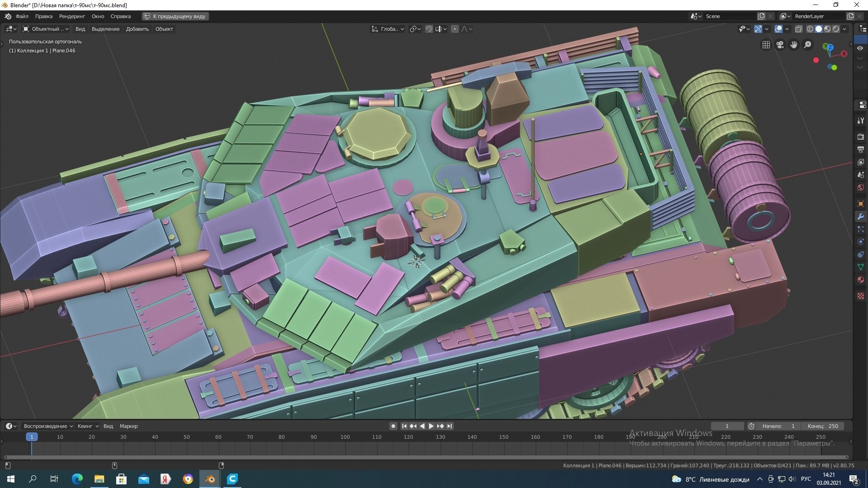Click the hand pan view icon
This screenshot has width=868, height=488.
click(x=794, y=45)
